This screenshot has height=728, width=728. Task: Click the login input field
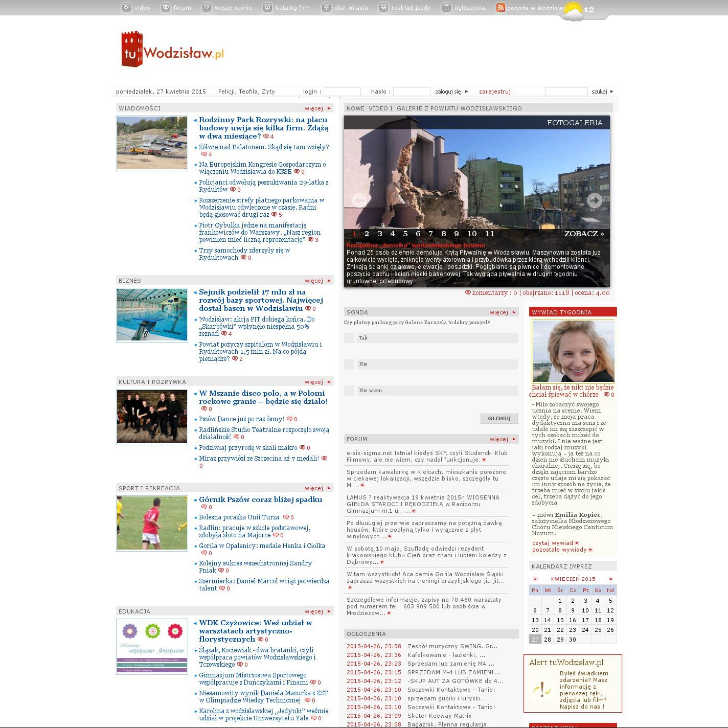(342, 92)
